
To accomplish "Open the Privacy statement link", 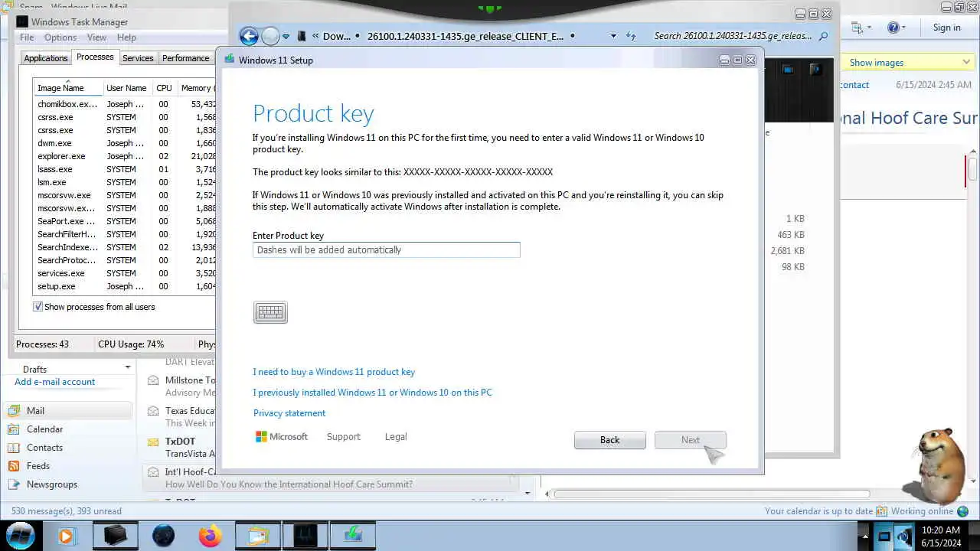I will 289,413.
